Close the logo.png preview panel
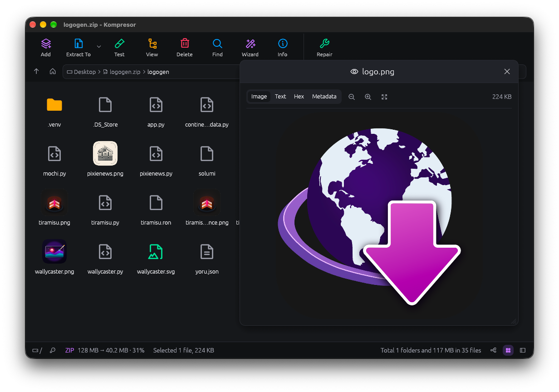559x392 pixels. coord(507,72)
